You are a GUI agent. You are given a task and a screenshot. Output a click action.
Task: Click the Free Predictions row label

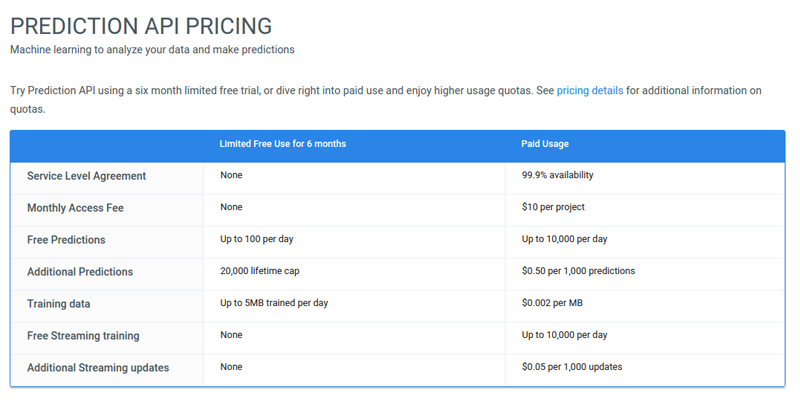click(66, 240)
